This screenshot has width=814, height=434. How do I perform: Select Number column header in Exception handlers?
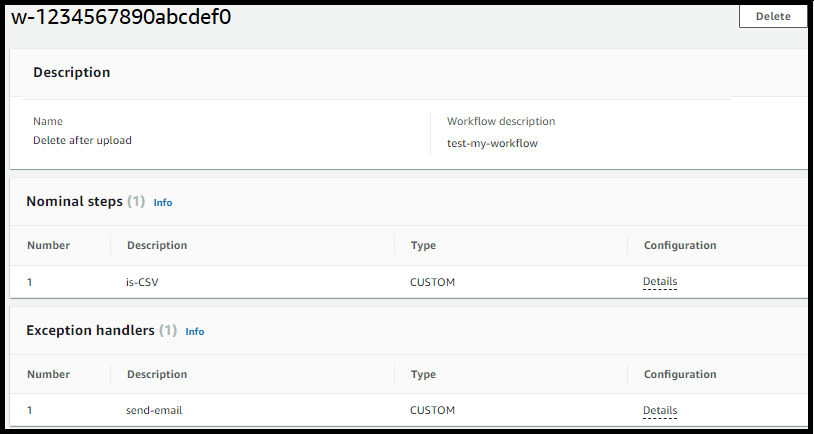tap(48, 374)
